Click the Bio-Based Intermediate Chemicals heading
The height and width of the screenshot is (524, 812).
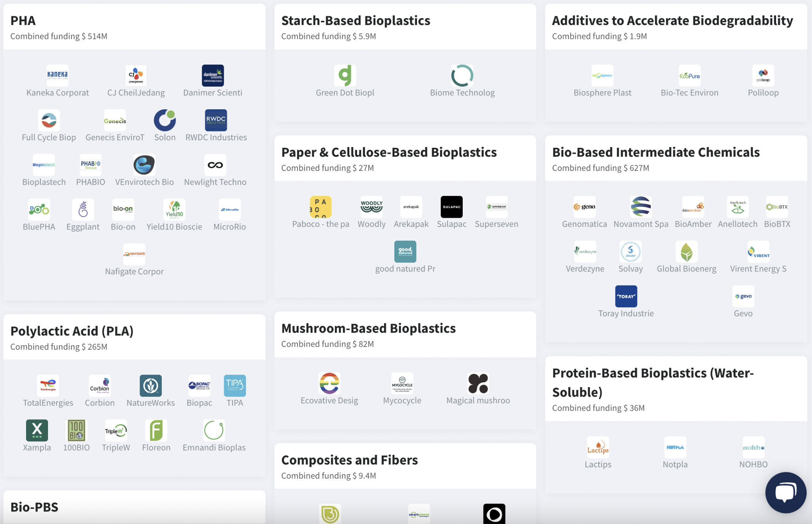pos(655,152)
